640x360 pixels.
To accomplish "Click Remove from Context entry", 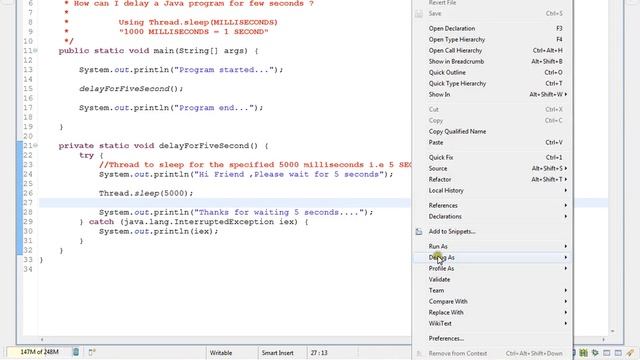I will coord(493,353).
